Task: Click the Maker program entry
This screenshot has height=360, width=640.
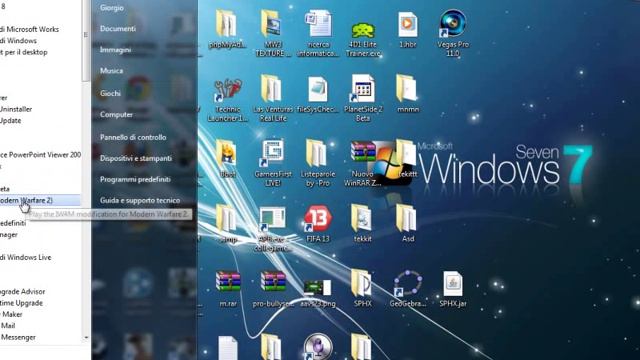Action: click(11, 314)
